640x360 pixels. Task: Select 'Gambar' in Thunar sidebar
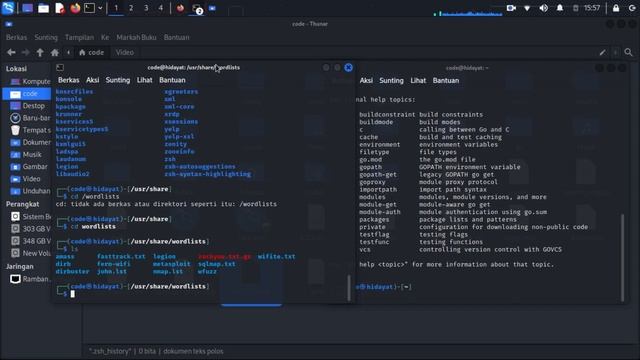27,167
